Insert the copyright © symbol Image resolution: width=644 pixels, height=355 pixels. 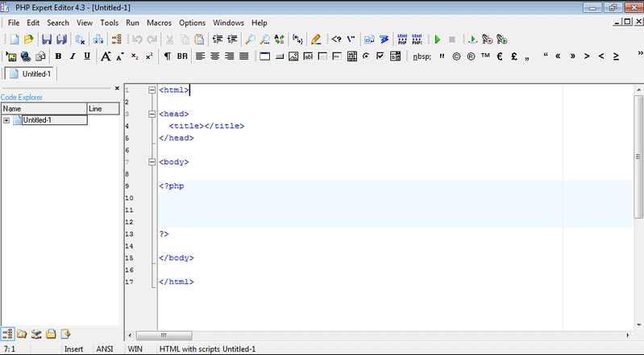click(456, 56)
